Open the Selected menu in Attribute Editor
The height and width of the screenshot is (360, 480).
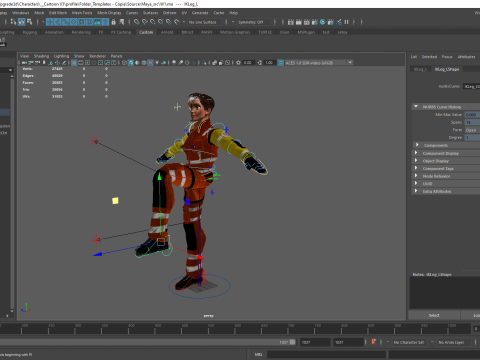(x=429, y=57)
